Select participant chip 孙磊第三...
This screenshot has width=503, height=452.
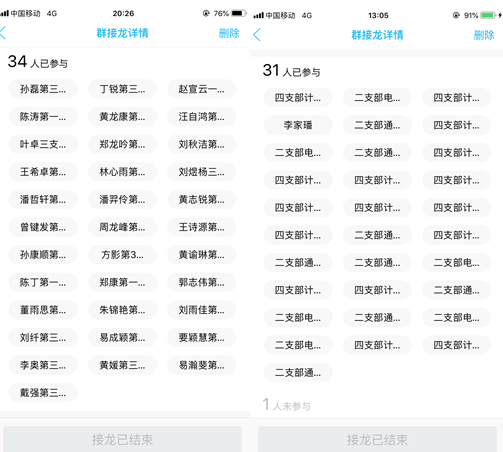[x=43, y=89]
